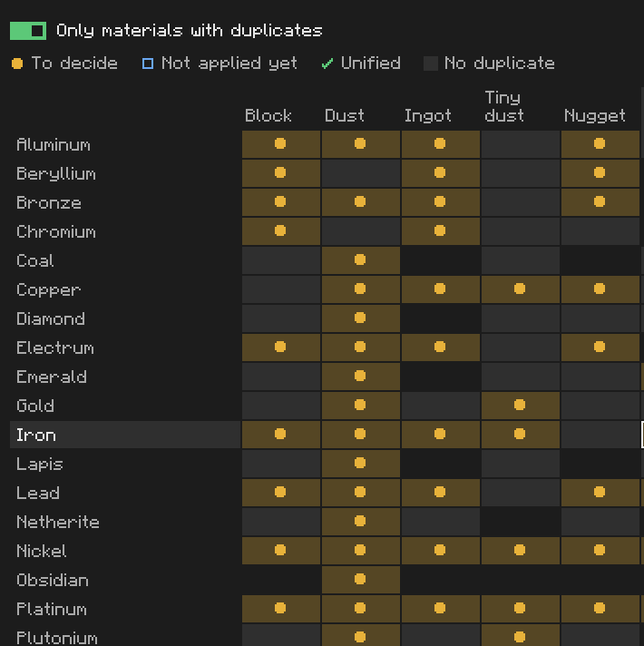Image resolution: width=644 pixels, height=646 pixels.
Task: Click Chromium Block to-decide cell
Action: [281, 231]
